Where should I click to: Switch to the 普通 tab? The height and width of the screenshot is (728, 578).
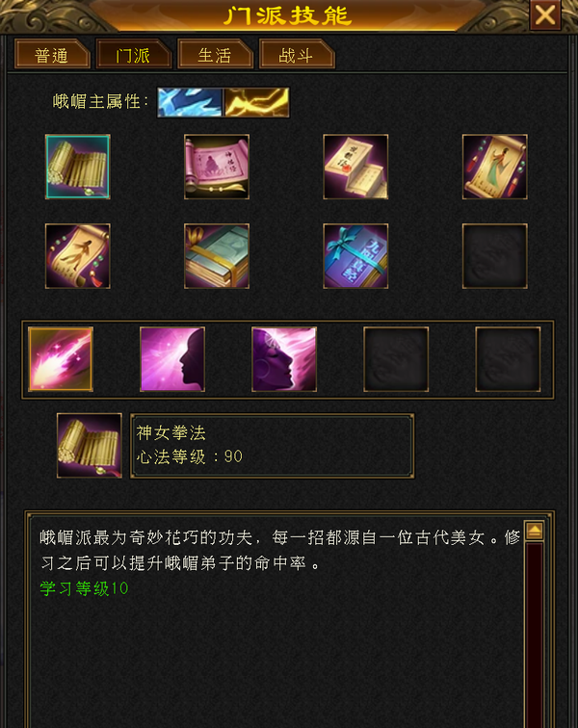coord(52,54)
